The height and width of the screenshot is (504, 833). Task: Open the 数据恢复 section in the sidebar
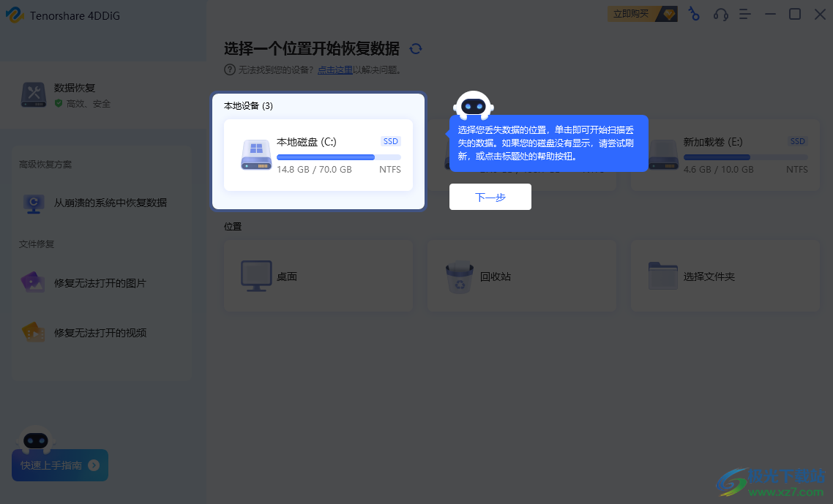point(104,95)
